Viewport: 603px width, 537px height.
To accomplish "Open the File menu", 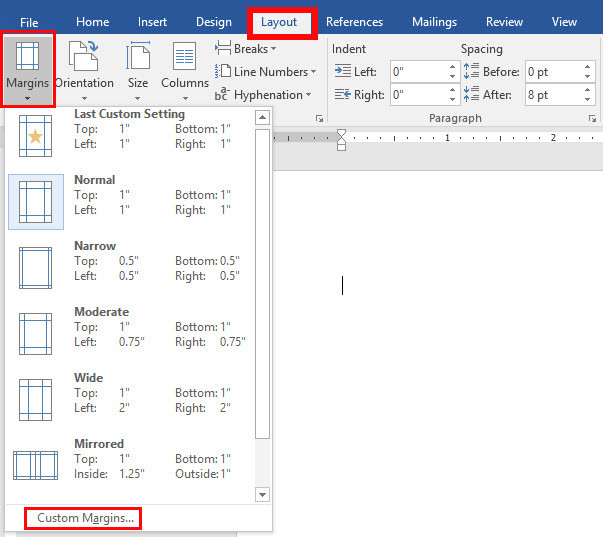I will (29, 22).
